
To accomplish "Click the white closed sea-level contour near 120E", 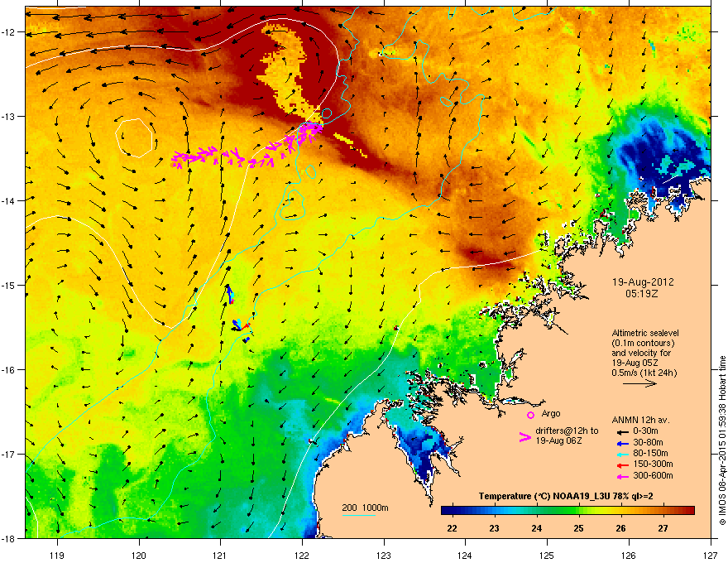I will (x=134, y=138).
